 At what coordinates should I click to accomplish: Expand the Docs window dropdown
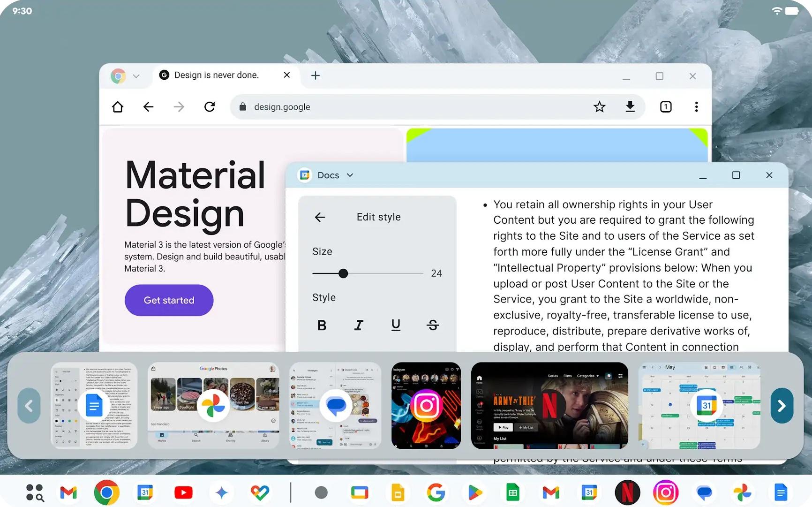point(350,175)
